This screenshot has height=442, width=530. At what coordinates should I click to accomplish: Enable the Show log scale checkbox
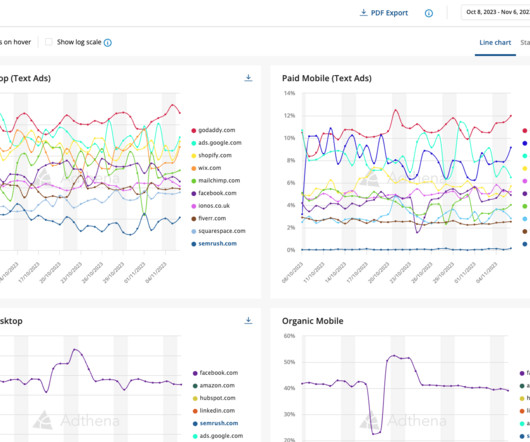[x=49, y=42]
